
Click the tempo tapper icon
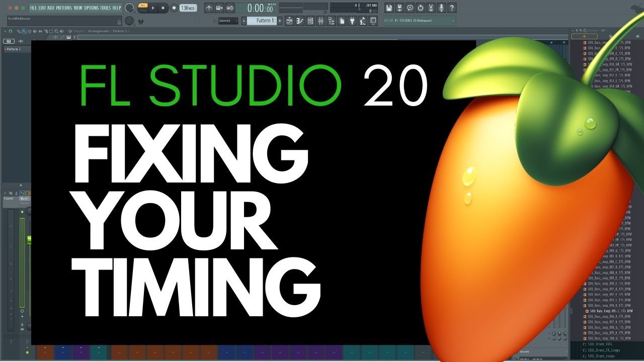[363, 21]
